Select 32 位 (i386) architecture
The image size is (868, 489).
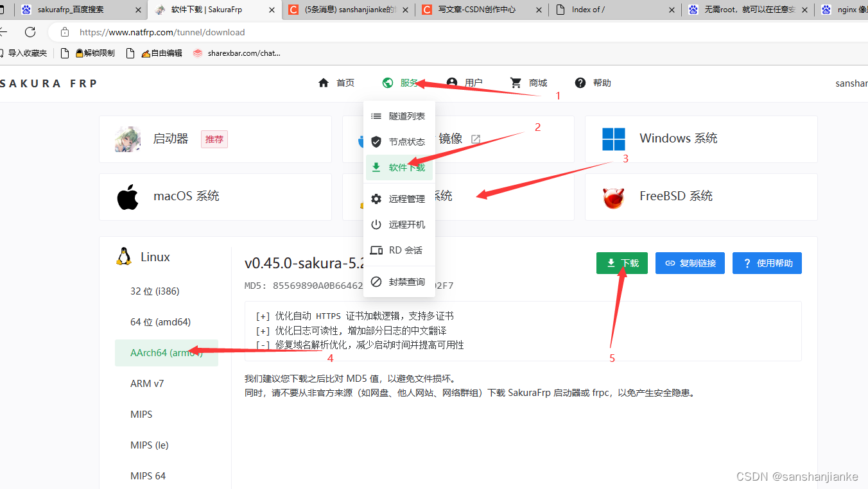[166, 291]
